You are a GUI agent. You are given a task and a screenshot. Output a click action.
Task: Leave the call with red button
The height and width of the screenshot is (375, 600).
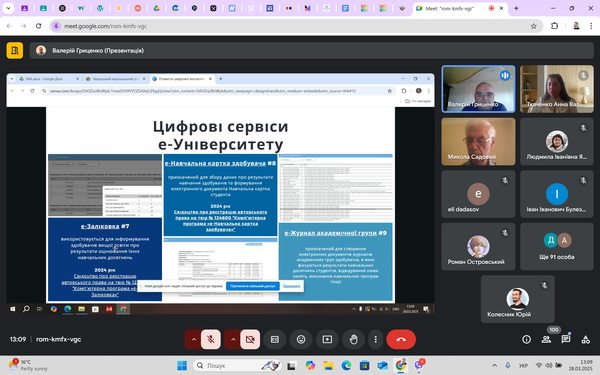click(x=401, y=339)
